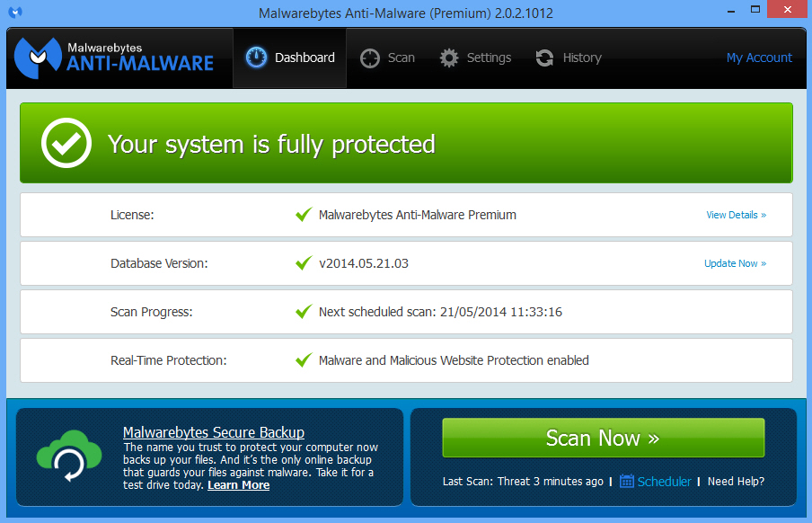
Task: Open the Scheduler link
Action: point(664,482)
